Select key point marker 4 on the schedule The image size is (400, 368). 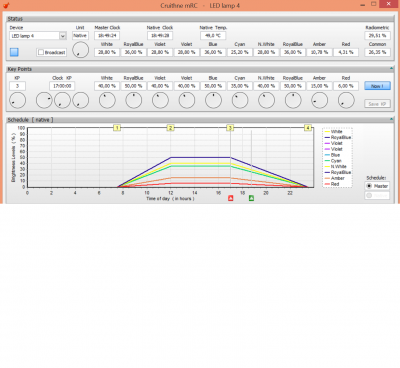308,128
